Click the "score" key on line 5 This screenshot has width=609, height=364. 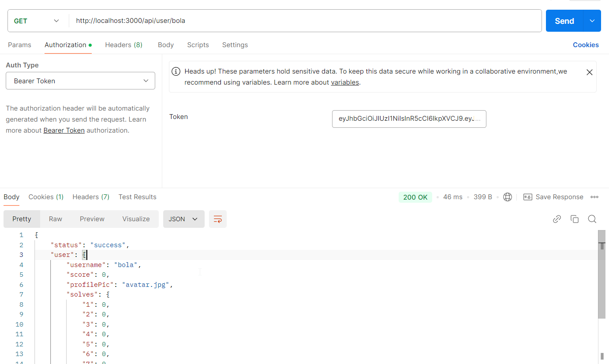80,275
